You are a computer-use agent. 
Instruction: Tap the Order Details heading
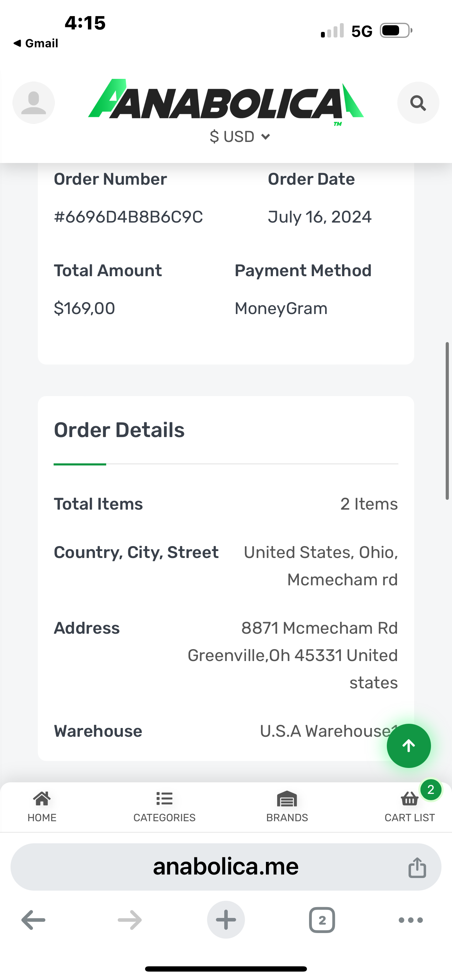click(119, 430)
